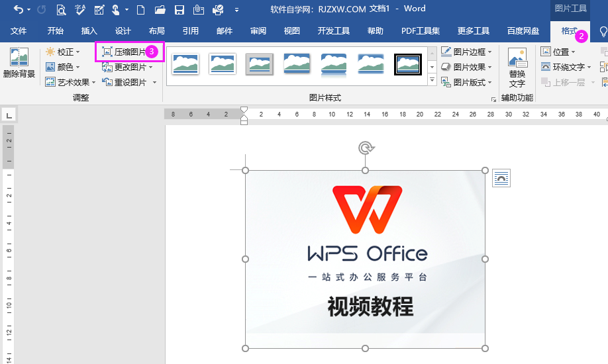Click the 重设图片 reset picture button
The height and width of the screenshot is (364, 608).
[125, 82]
